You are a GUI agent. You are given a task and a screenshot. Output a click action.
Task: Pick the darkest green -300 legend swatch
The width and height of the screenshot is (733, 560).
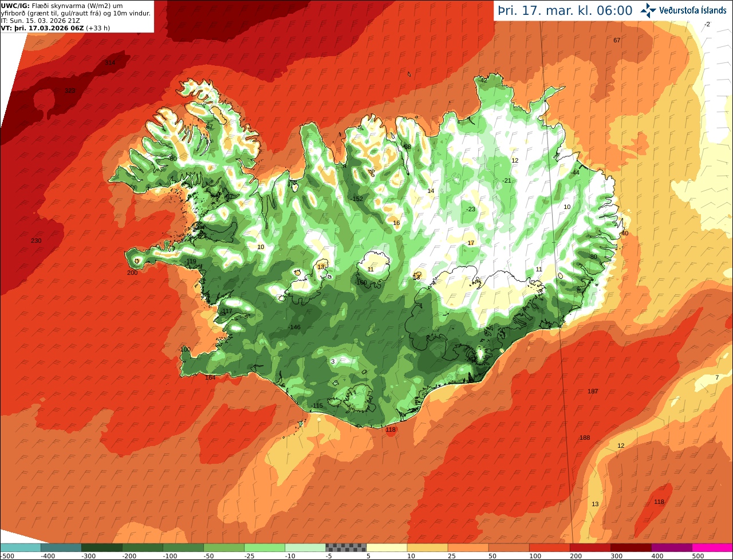point(101,547)
